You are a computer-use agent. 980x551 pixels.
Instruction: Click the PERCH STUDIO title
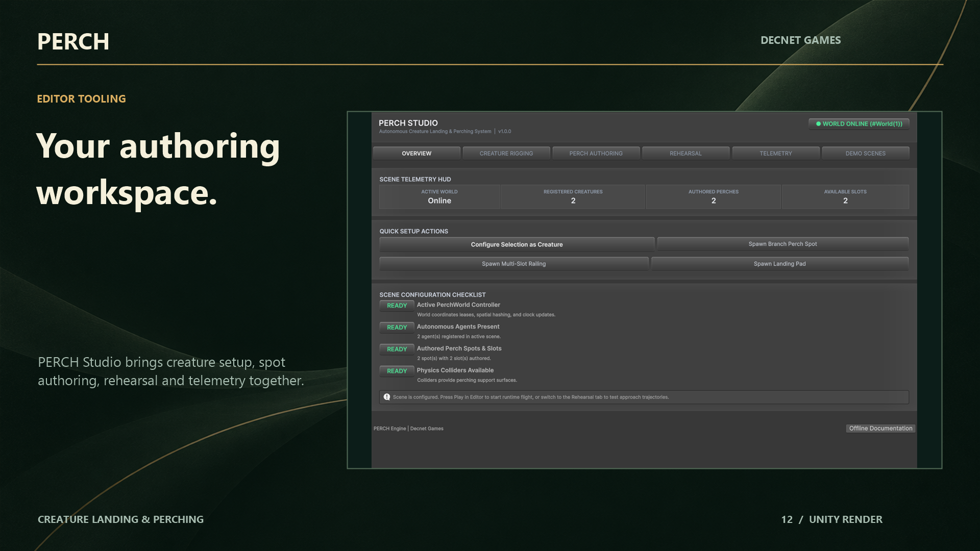coord(408,123)
